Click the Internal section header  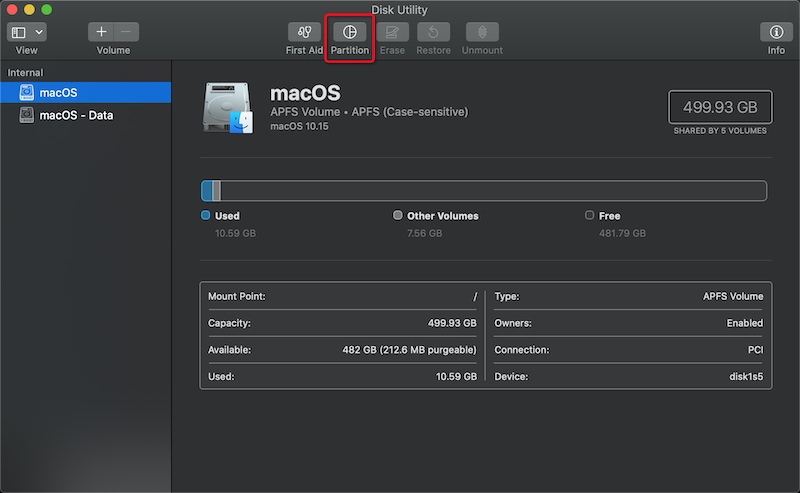point(26,73)
